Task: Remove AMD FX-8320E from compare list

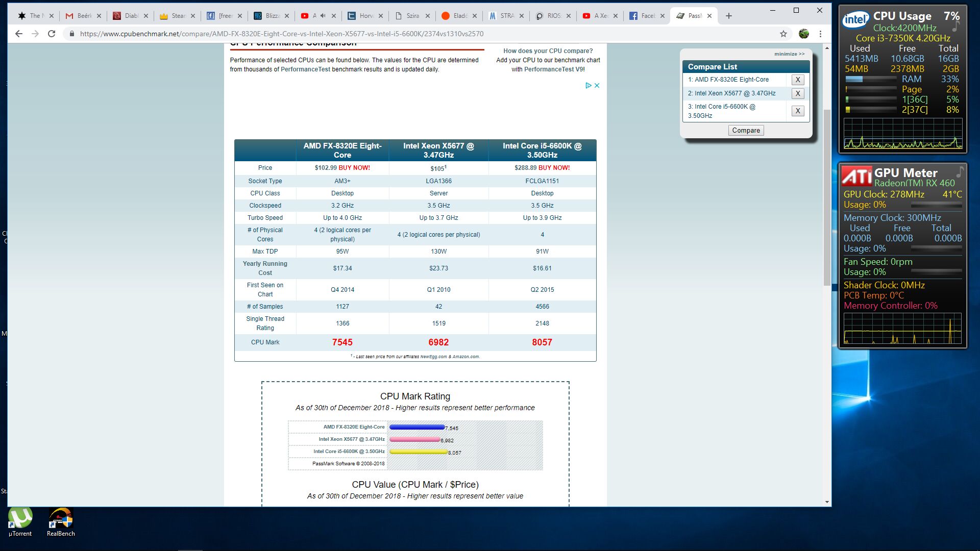Action: 798,80
